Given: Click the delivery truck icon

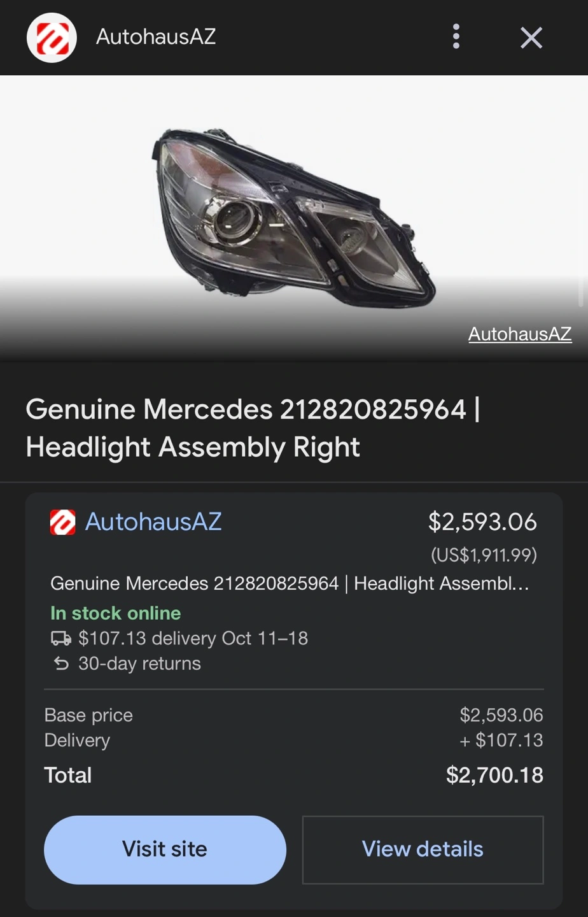Looking at the screenshot, I should tap(61, 638).
